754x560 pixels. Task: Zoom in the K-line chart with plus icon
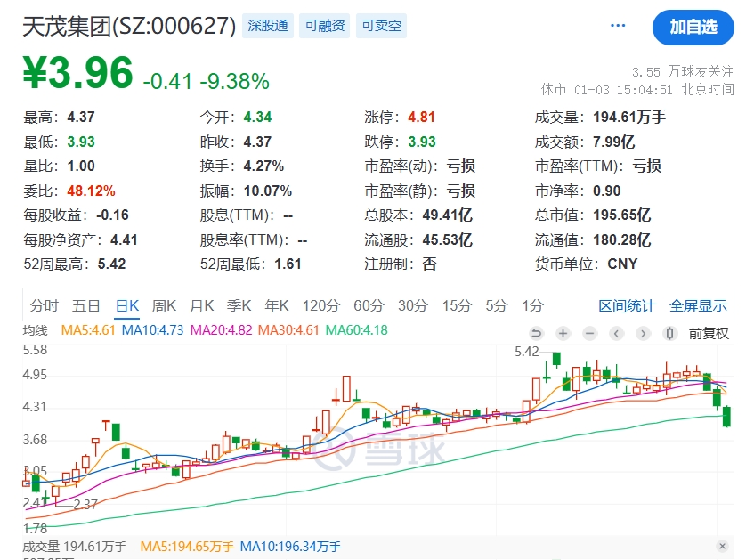coord(563,333)
